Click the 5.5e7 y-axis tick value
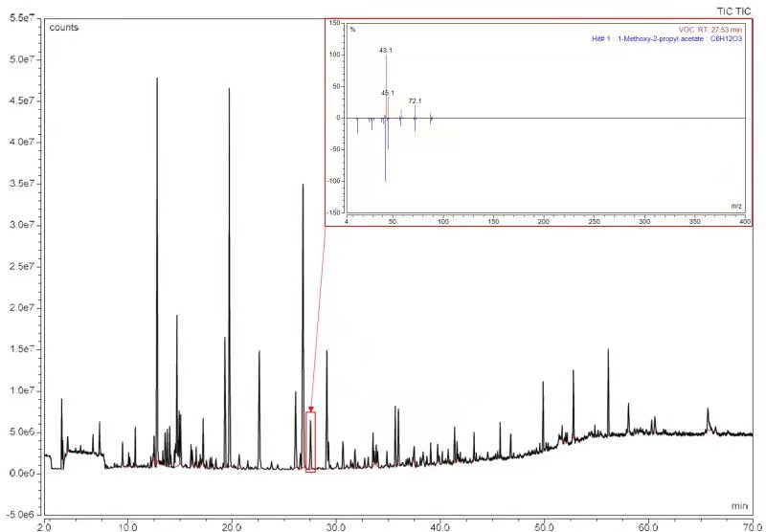 tap(21, 18)
